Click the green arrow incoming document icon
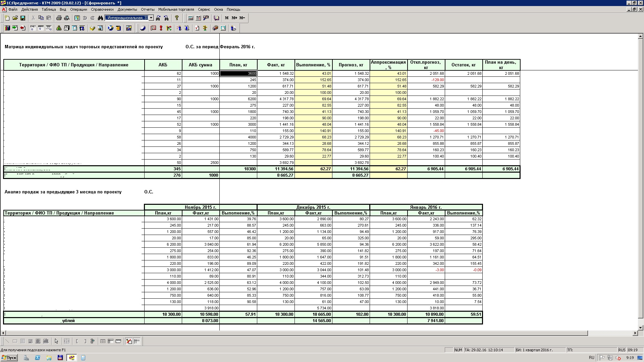 (x=15, y=28)
